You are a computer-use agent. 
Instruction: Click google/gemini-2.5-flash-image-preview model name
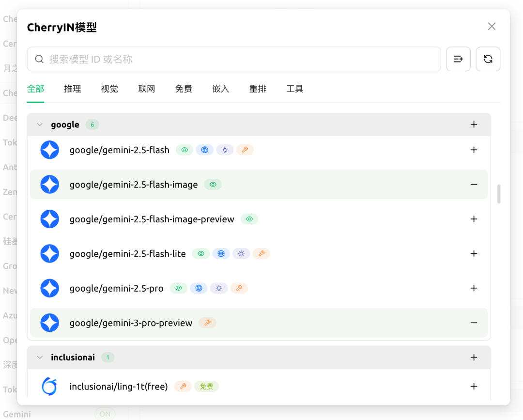click(x=152, y=219)
